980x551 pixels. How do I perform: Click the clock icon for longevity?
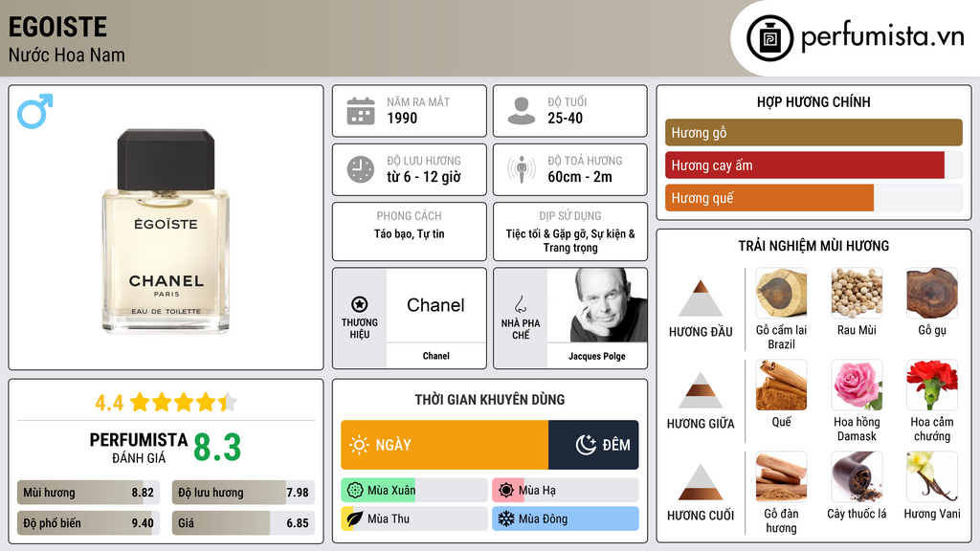tap(361, 169)
